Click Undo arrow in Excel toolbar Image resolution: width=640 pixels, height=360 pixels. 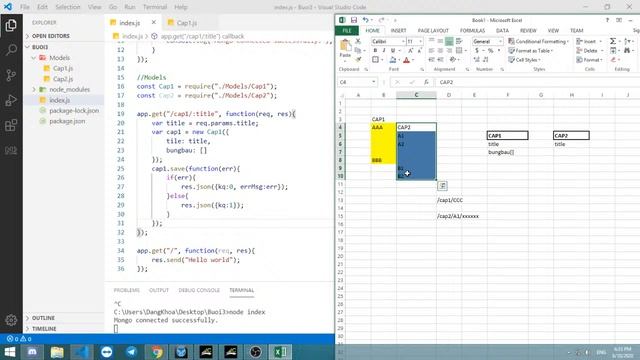[x=366, y=20]
